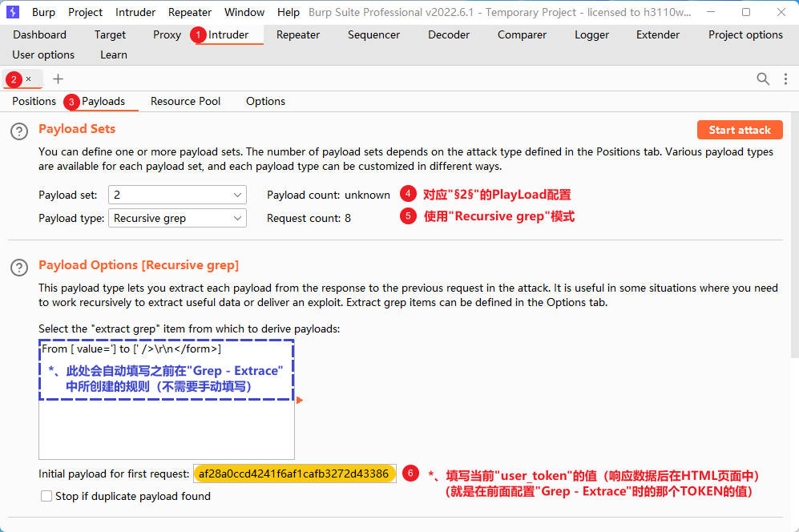Switch to the Sequencer tab
Image resolution: width=799 pixels, height=532 pixels.
pyautogui.click(x=373, y=34)
